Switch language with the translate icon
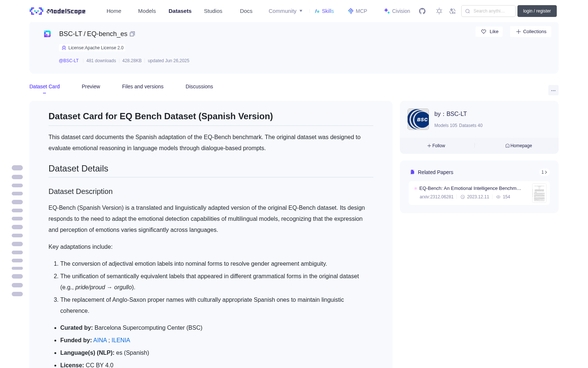This screenshot has height=368, width=588. coord(453,11)
